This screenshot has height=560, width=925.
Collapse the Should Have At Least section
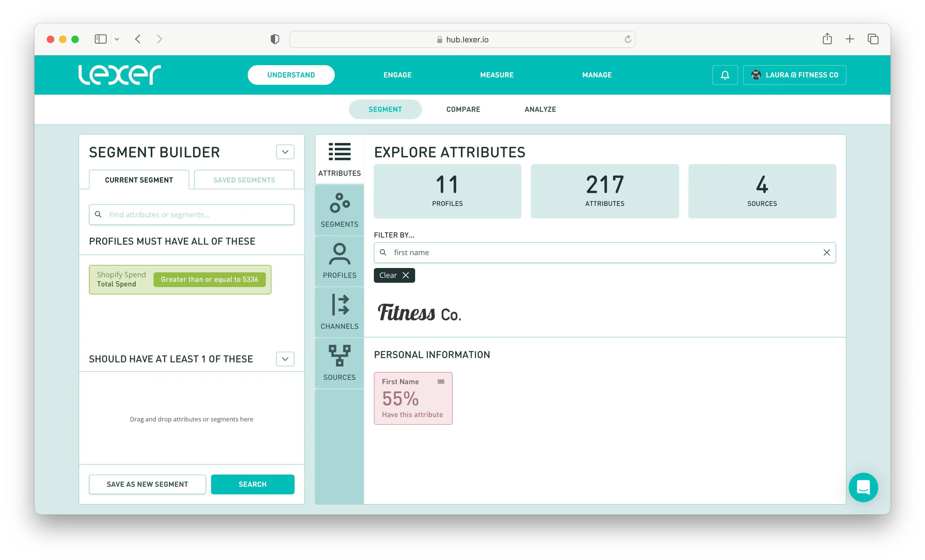coord(285,359)
